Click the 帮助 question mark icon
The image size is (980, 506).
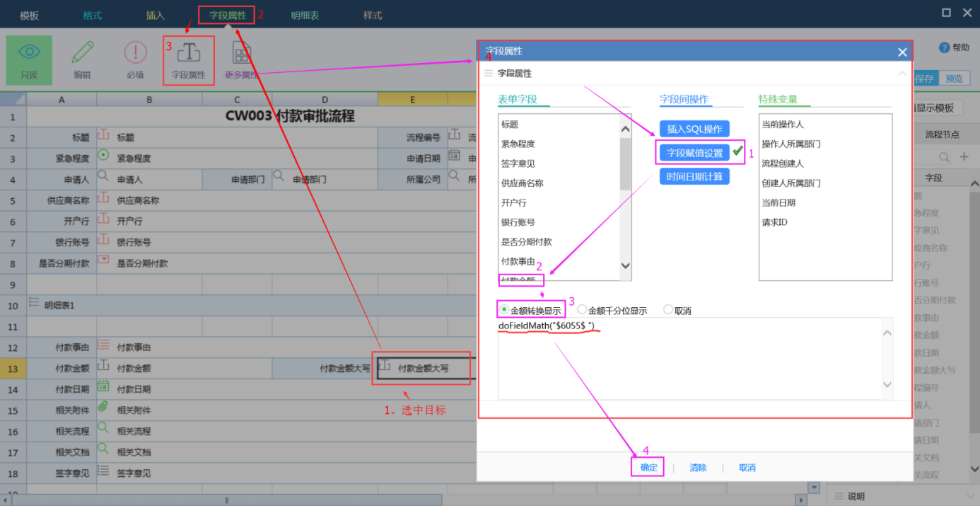tap(944, 47)
